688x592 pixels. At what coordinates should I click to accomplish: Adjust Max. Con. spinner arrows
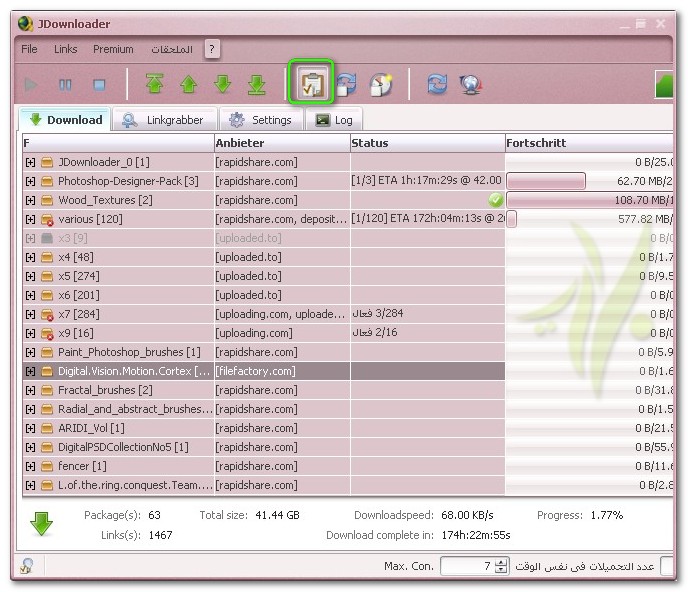pos(502,566)
